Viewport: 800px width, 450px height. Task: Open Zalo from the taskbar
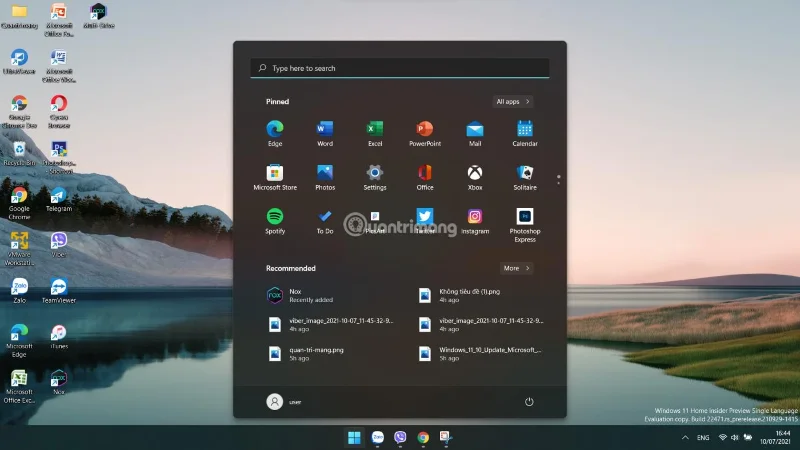[x=377, y=437]
